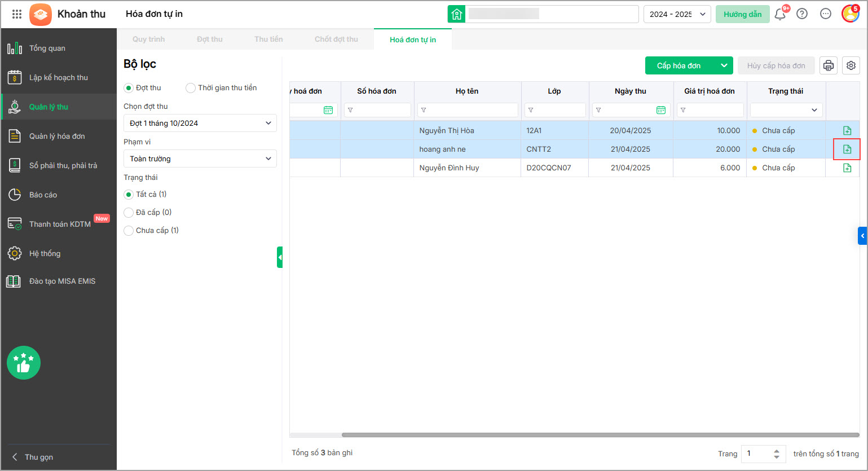The width and height of the screenshot is (868, 471).
Task: Open Tổng quan in sidebar
Action: point(59,48)
